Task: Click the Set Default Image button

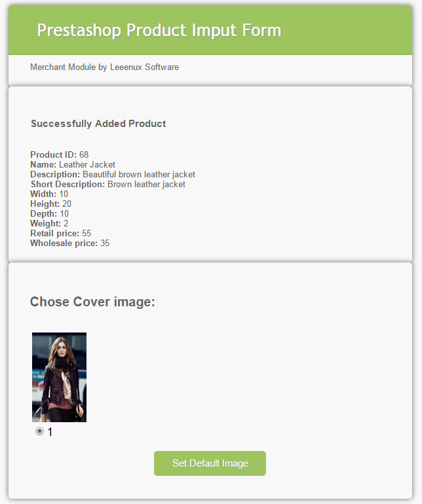Action: pos(210,463)
